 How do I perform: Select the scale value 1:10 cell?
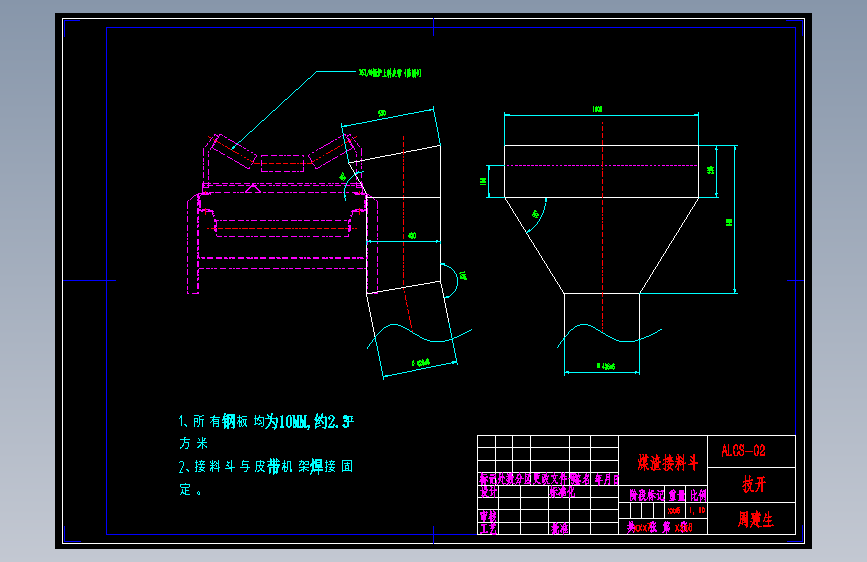pos(697,510)
